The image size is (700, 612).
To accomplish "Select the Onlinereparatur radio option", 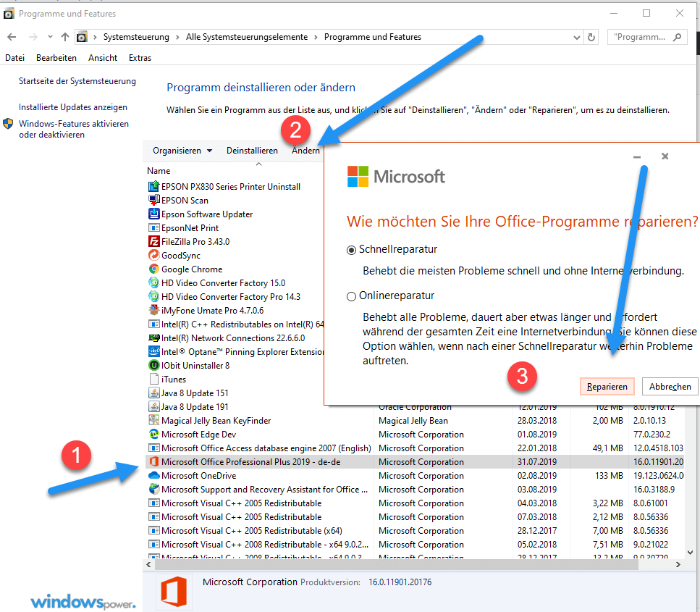I will tap(351, 297).
